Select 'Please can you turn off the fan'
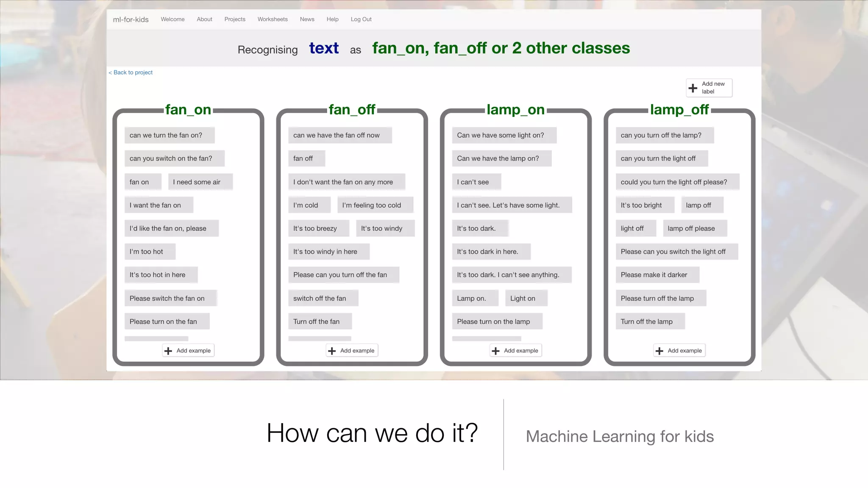 pyautogui.click(x=344, y=275)
